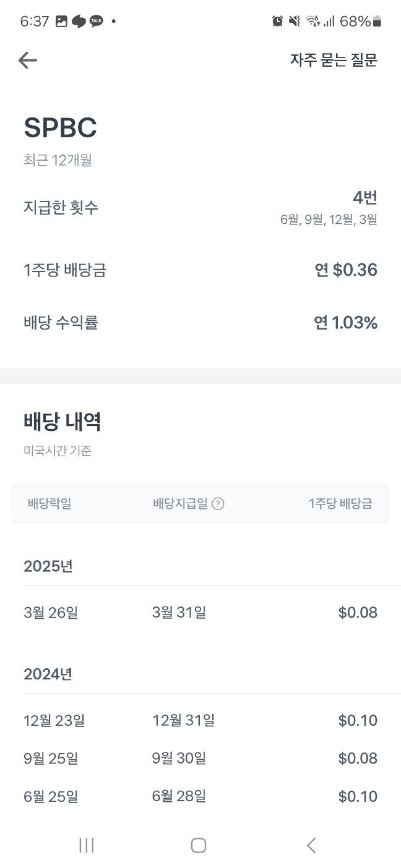401x868 pixels.
Task: Open Android recent apps button
Action: coord(87,845)
